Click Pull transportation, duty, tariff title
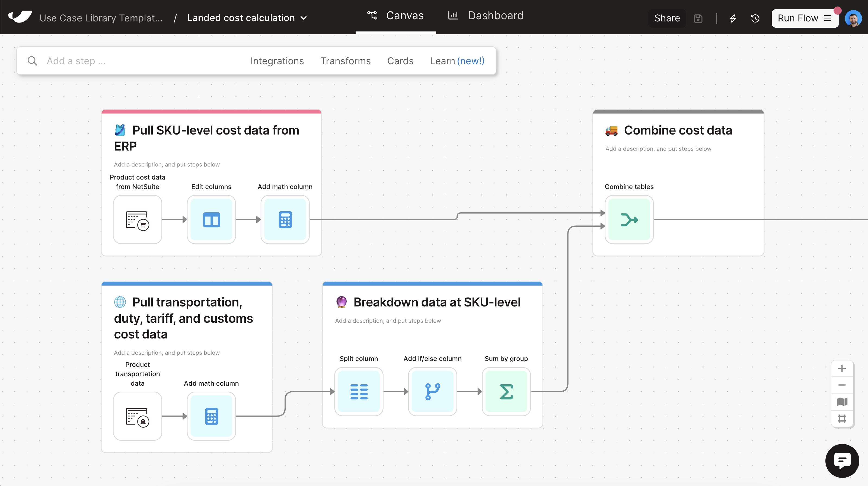This screenshot has height=486, width=868. click(x=184, y=318)
